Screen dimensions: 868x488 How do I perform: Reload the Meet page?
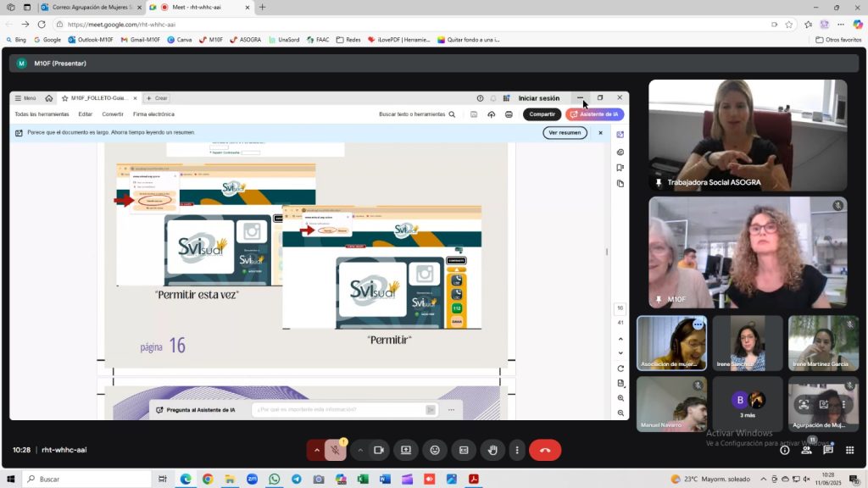pyautogui.click(x=42, y=25)
